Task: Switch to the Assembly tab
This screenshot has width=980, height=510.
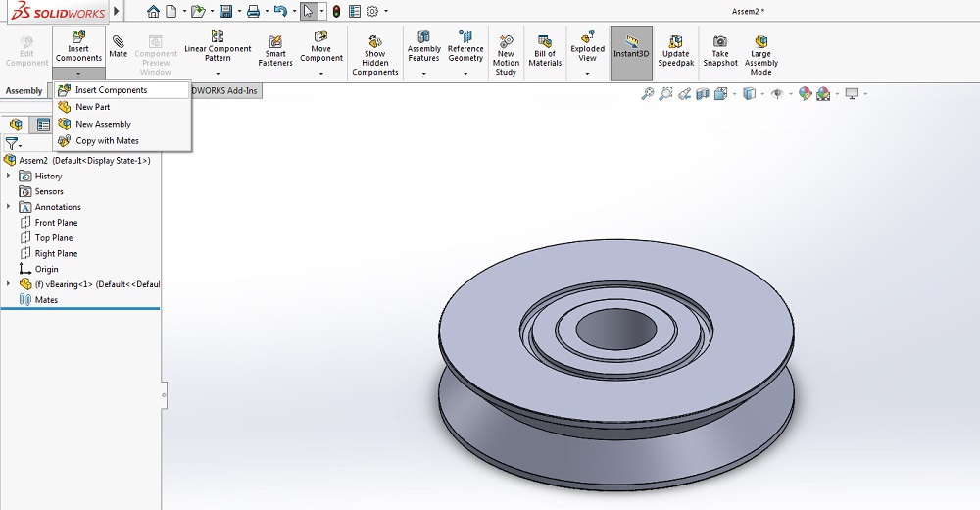Action: pyautogui.click(x=24, y=91)
